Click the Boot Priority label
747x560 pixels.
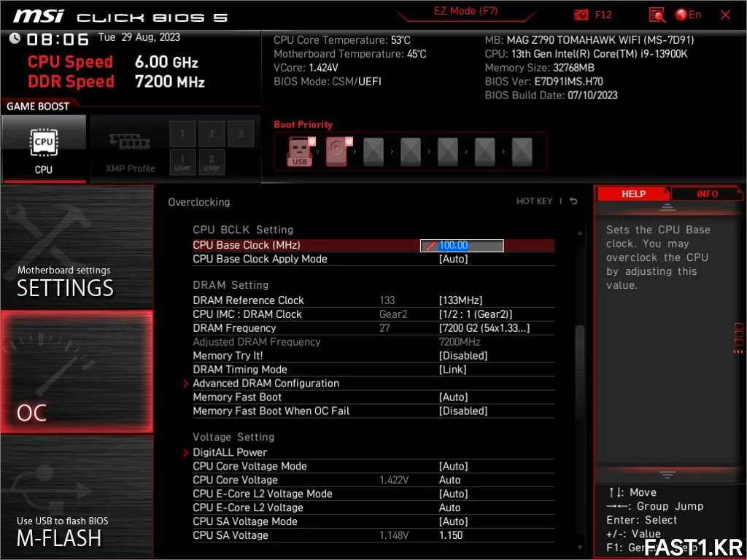(x=303, y=125)
